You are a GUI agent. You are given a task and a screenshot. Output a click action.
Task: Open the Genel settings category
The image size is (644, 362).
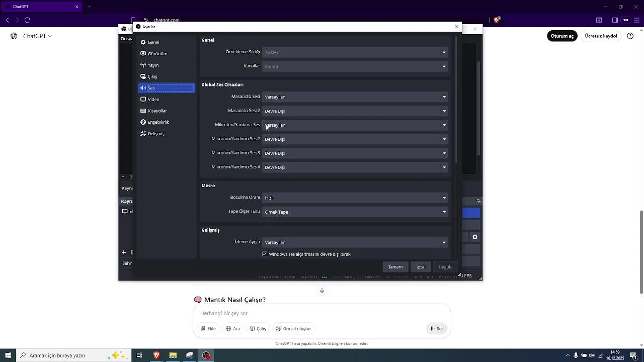point(167,42)
